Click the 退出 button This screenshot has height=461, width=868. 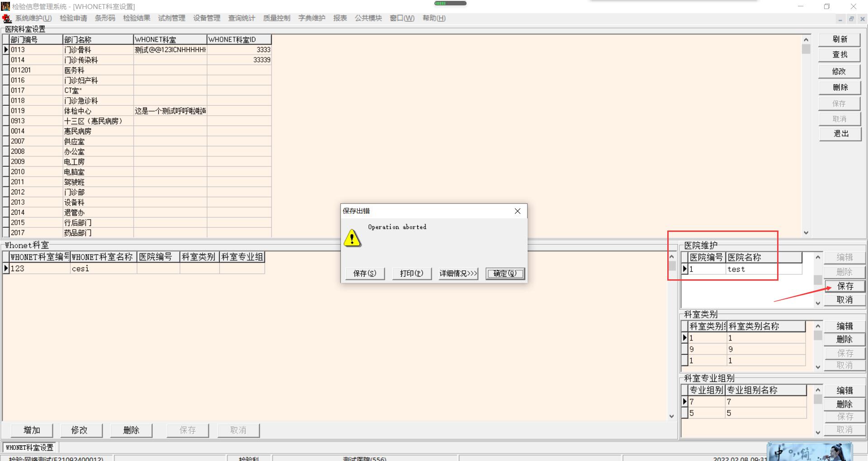click(840, 134)
